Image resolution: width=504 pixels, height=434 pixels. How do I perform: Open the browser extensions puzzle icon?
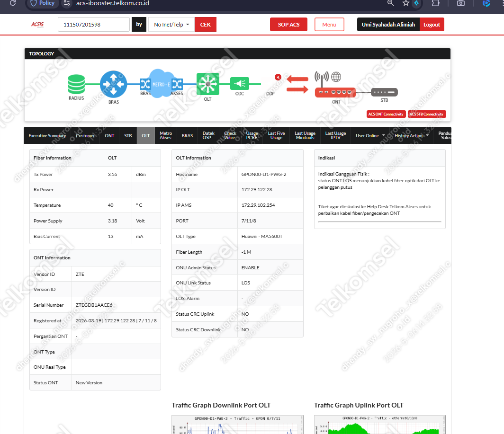[x=435, y=3]
